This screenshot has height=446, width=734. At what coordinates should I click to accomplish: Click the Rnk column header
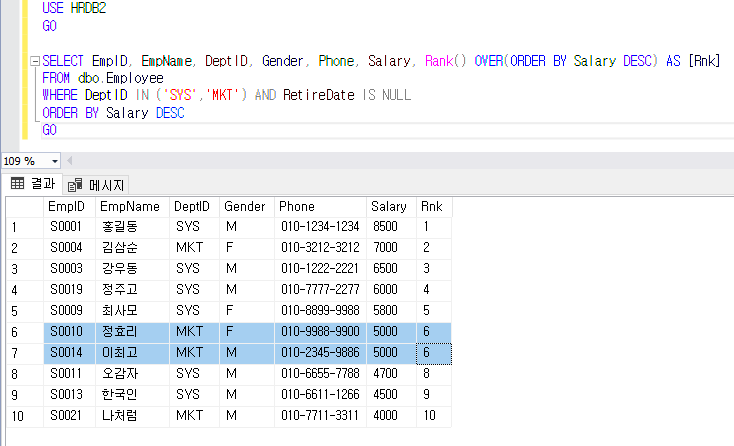432,206
